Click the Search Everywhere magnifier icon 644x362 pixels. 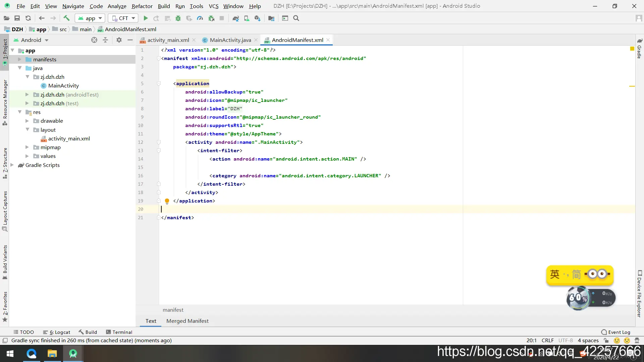[296, 18]
